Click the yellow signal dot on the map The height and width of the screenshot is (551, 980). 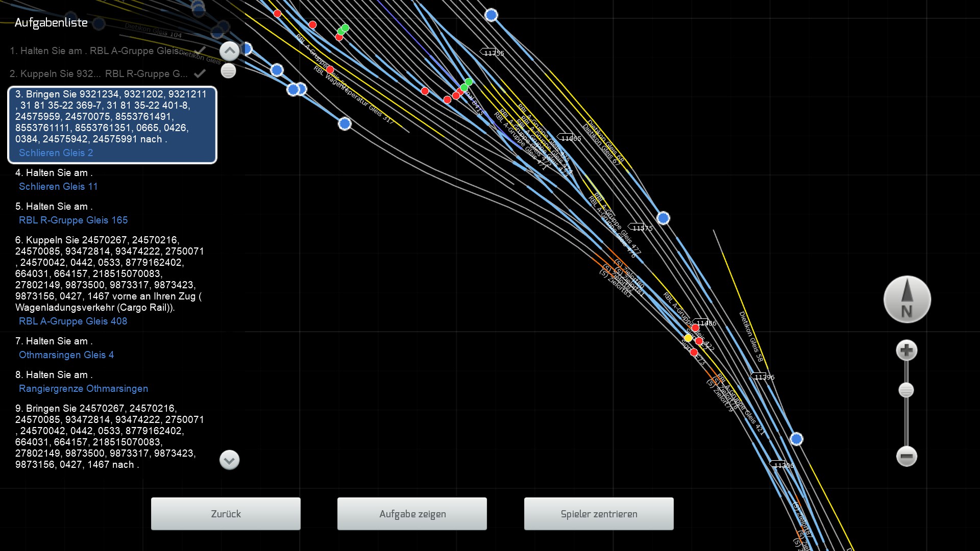point(688,338)
